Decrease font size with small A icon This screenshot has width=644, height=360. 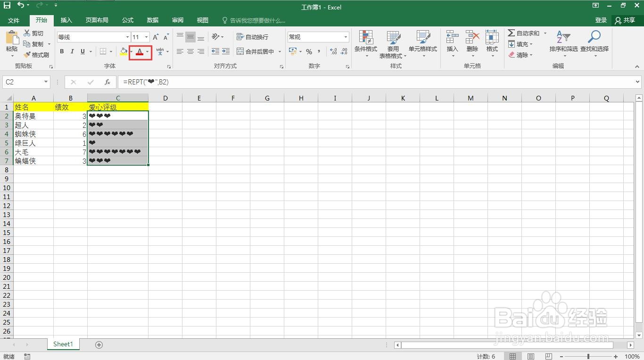pos(166,37)
